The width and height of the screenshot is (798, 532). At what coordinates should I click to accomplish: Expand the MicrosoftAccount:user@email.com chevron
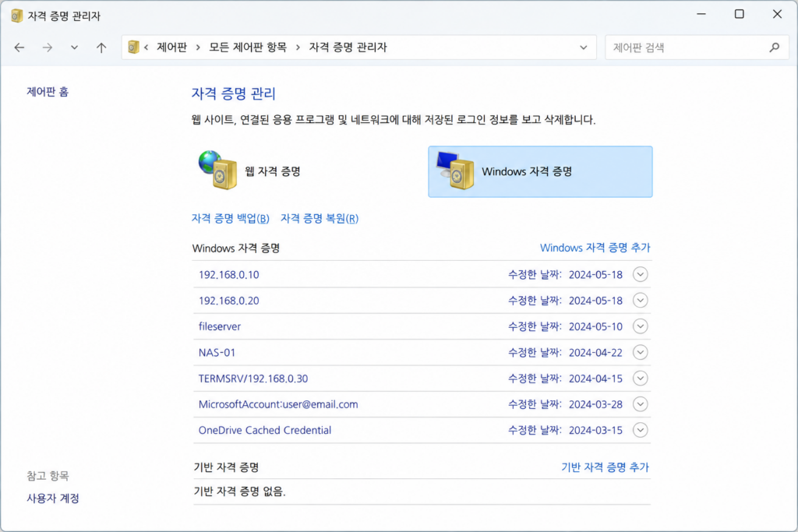tap(641, 404)
